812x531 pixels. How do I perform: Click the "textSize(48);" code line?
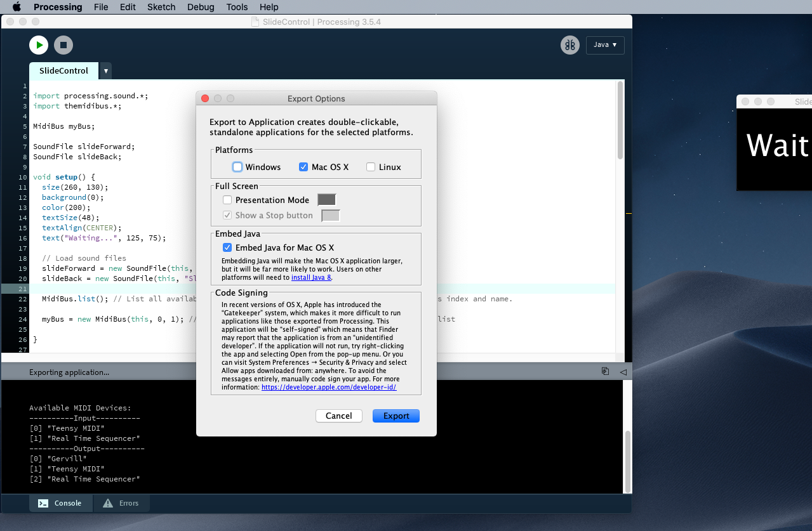pos(70,218)
